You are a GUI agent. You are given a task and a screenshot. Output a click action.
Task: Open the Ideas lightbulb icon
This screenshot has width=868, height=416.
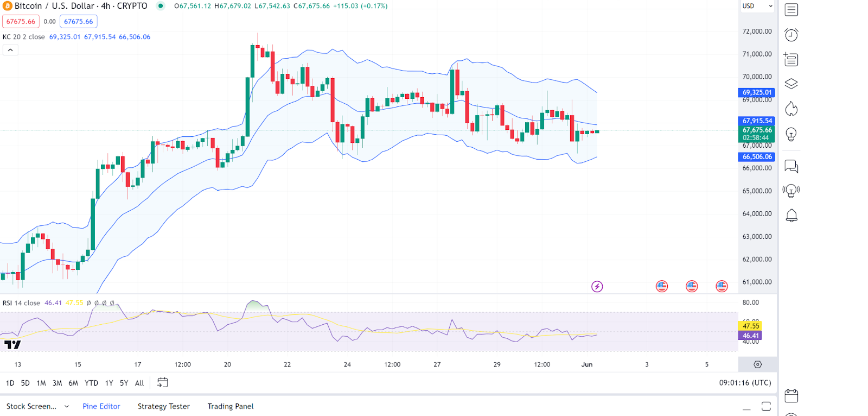[x=792, y=134]
